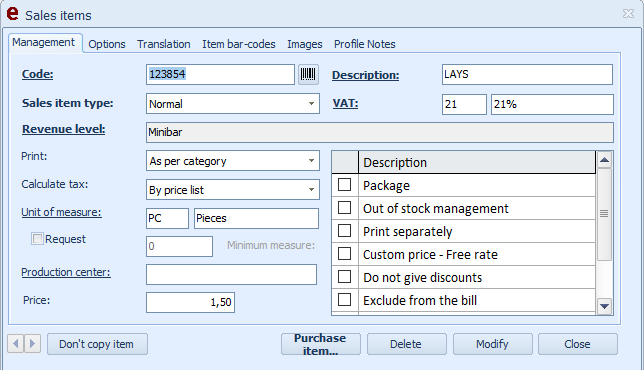Screen dimensions: 644x370
Task: Switch to the Management tab
Action: tap(44, 42)
